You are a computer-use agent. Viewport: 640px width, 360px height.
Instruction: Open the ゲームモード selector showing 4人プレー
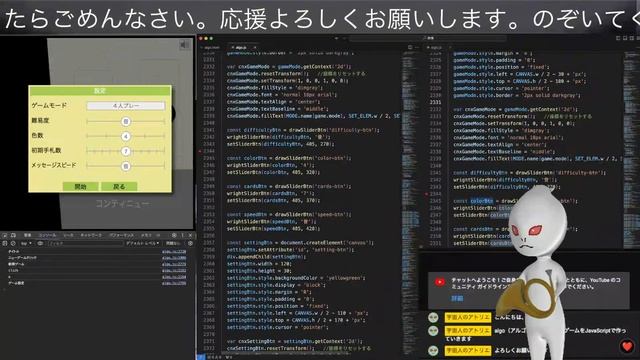[126, 106]
